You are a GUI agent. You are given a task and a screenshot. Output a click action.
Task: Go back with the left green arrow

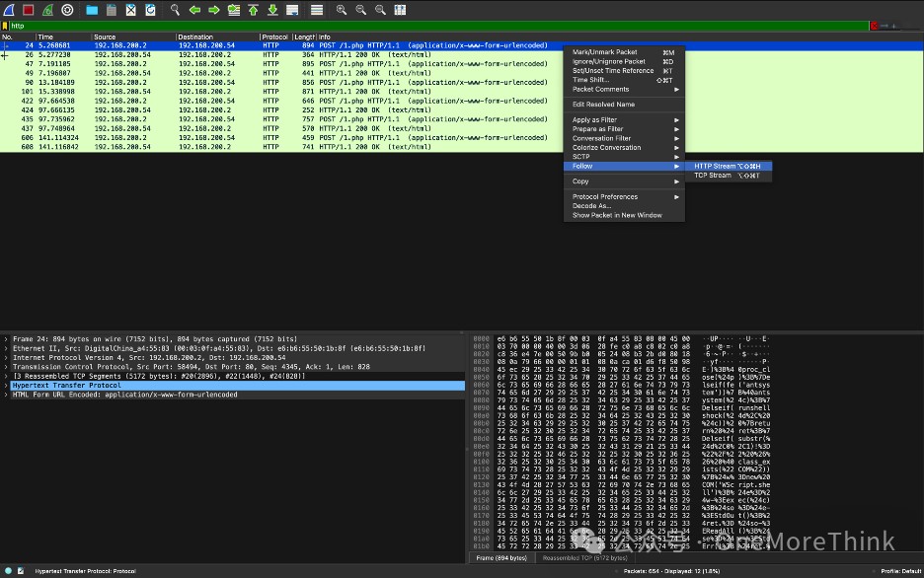point(194,10)
